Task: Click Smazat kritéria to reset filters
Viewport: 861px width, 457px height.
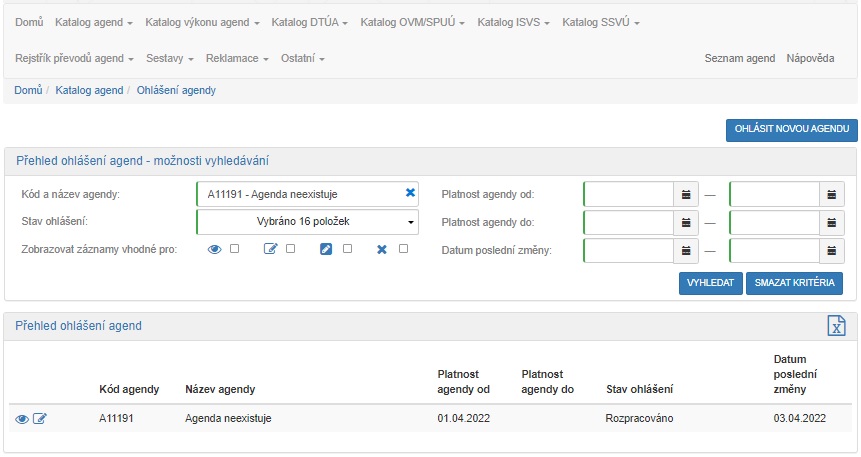Action: coord(794,283)
